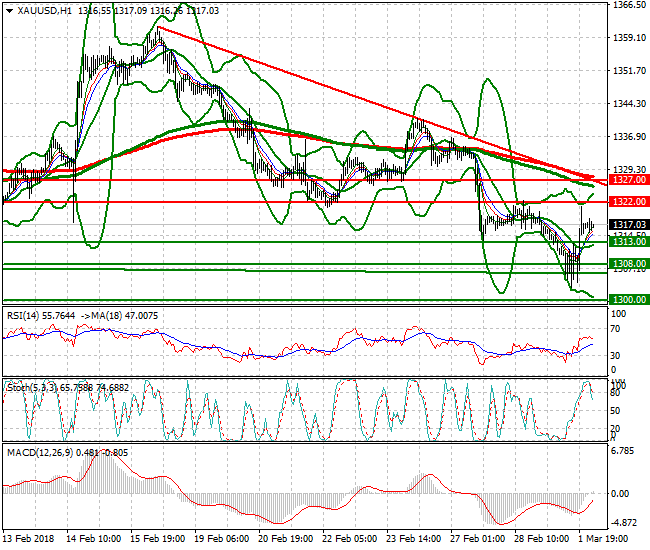Click the Stochastic scale level 50
This screenshot has height=550, width=650.
click(x=616, y=411)
